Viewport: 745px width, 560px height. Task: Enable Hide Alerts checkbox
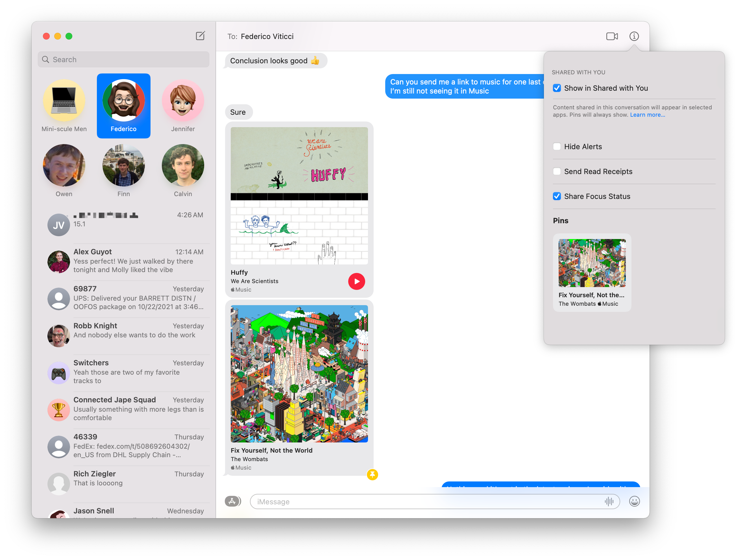[557, 147]
